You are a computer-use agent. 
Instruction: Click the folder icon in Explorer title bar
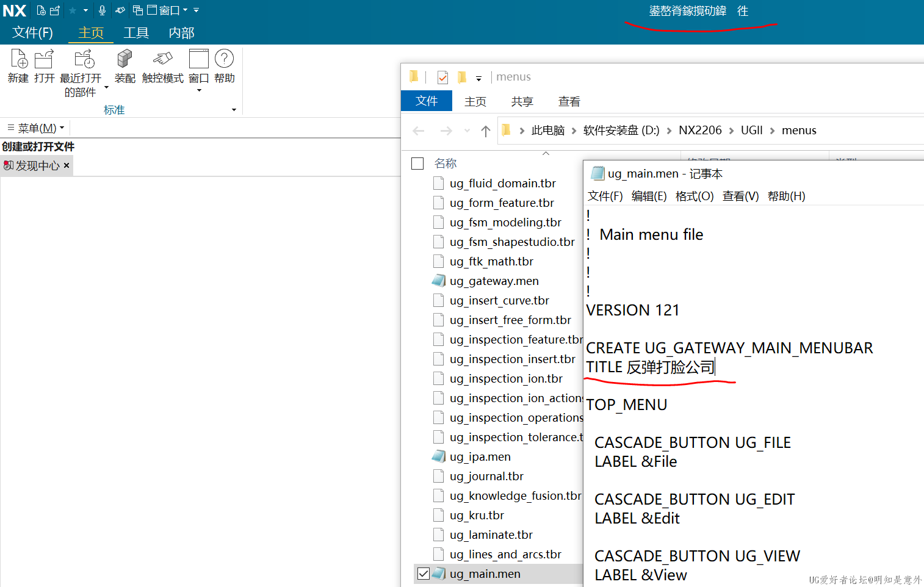[x=414, y=77]
